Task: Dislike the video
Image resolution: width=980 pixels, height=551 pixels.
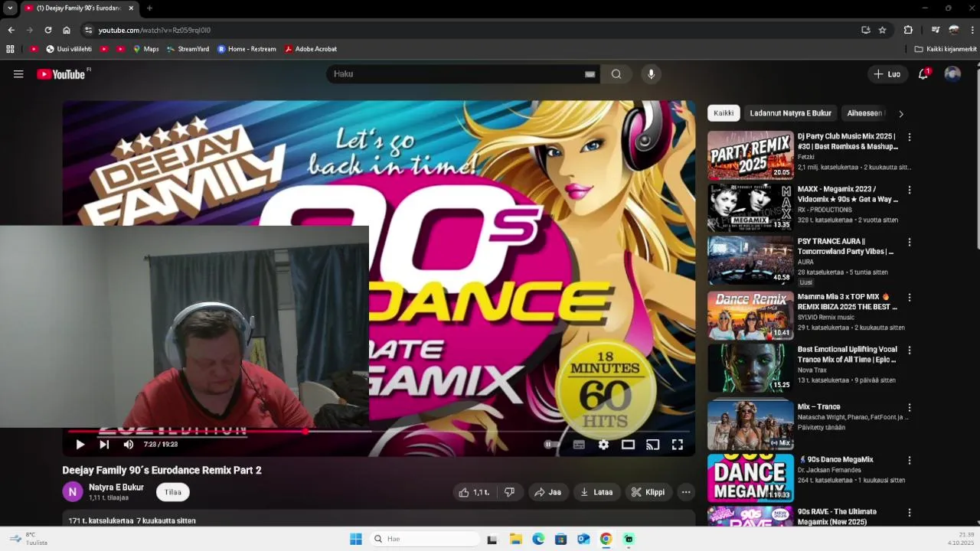Action: coord(509,492)
